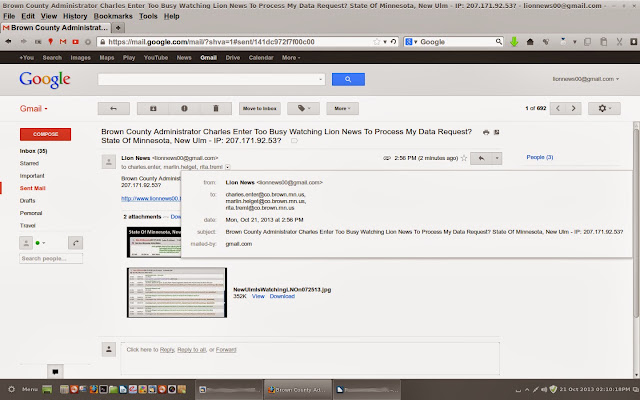Open the View menu

49,16
